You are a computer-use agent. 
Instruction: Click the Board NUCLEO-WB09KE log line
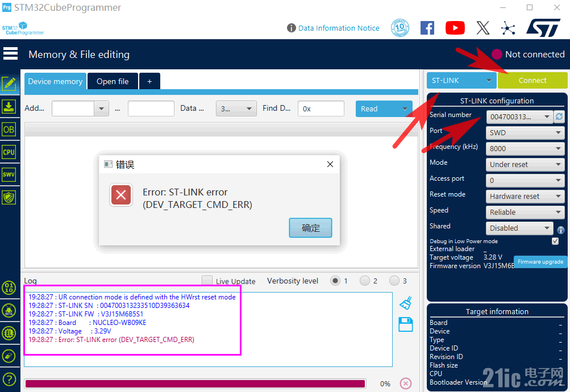click(x=88, y=323)
